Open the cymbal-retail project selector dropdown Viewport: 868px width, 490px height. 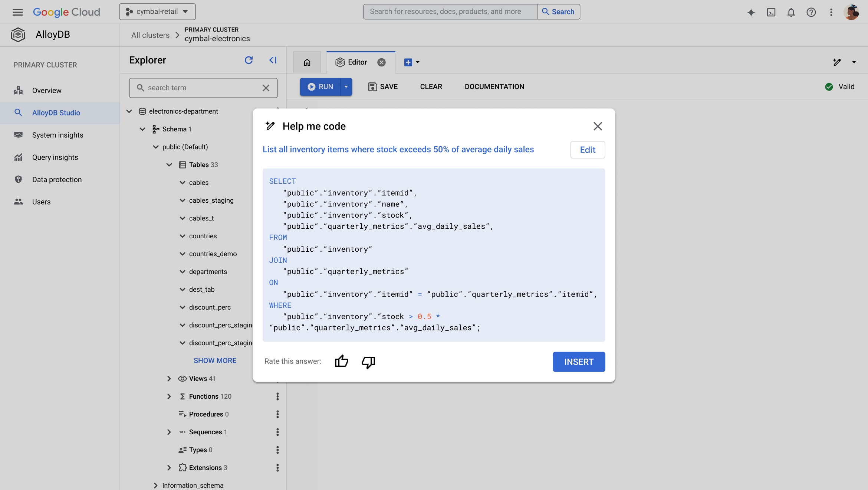click(x=157, y=12)
